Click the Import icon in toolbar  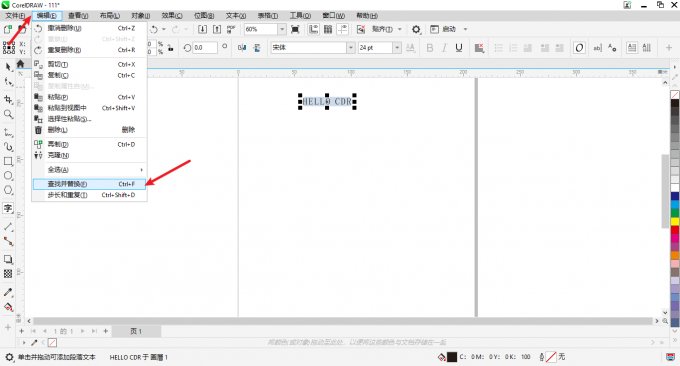203,29
